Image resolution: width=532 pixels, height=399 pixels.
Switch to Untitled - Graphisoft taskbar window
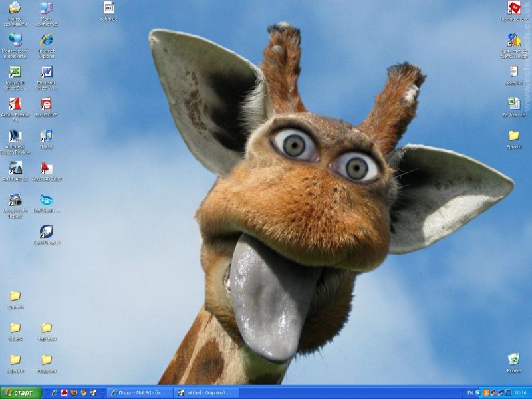tap(205, 393)
